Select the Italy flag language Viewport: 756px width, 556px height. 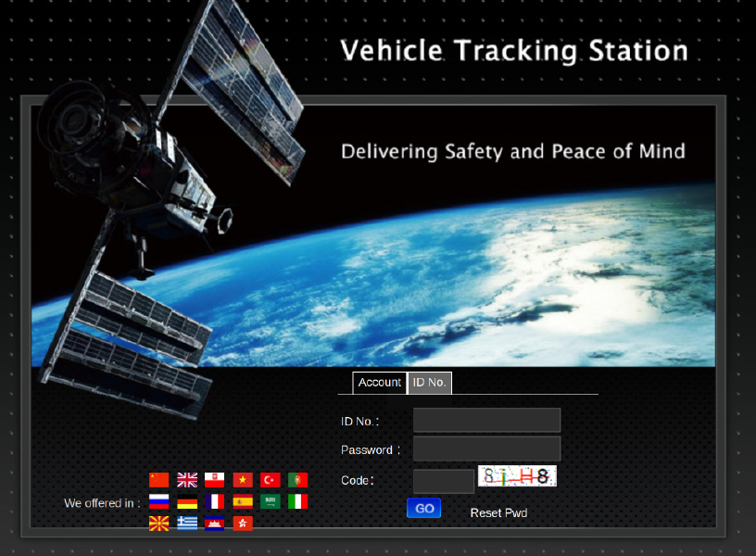point(297,501)
